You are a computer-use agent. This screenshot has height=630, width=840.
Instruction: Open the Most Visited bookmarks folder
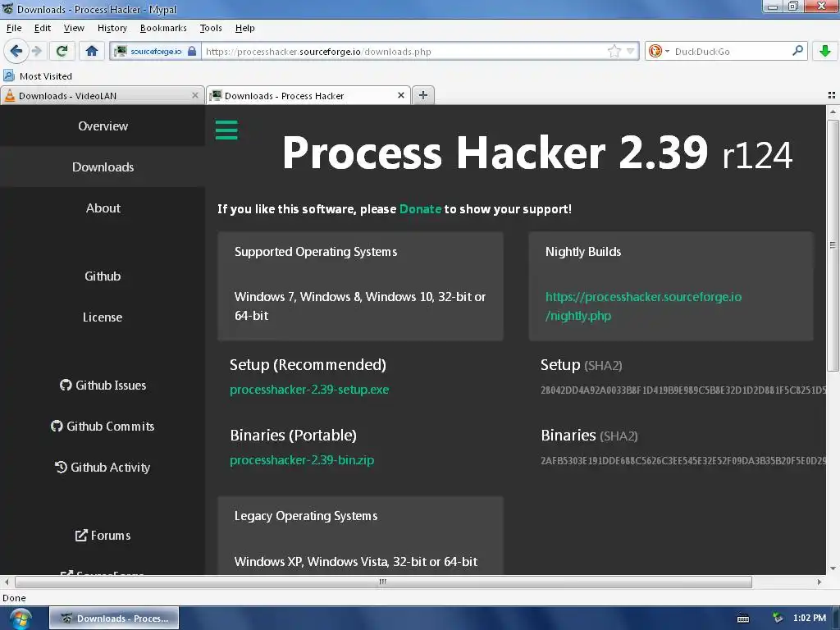[x=38, y=76]
